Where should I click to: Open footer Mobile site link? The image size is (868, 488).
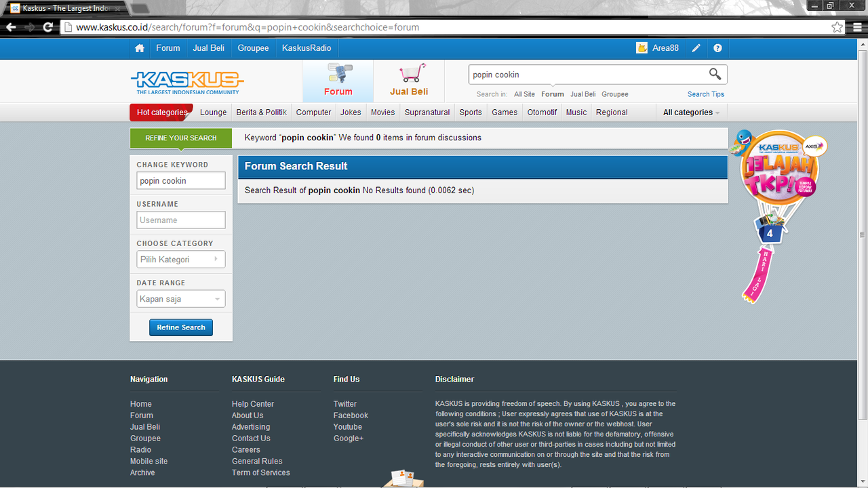(x=149, y=461)
